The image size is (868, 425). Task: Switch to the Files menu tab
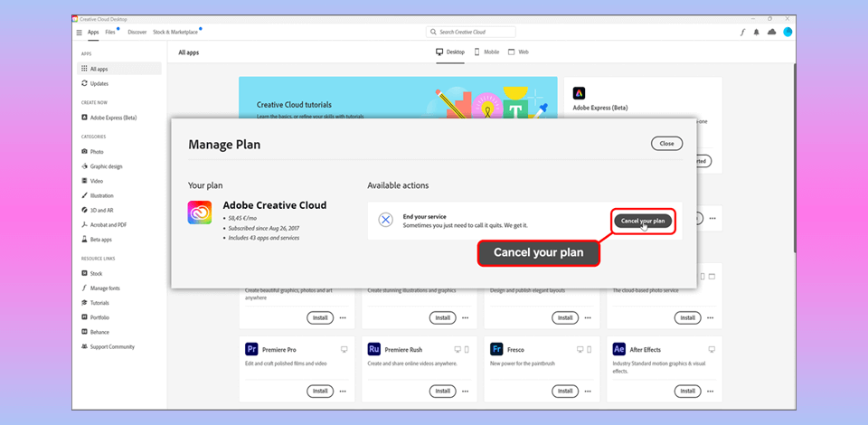pos(110,32)
